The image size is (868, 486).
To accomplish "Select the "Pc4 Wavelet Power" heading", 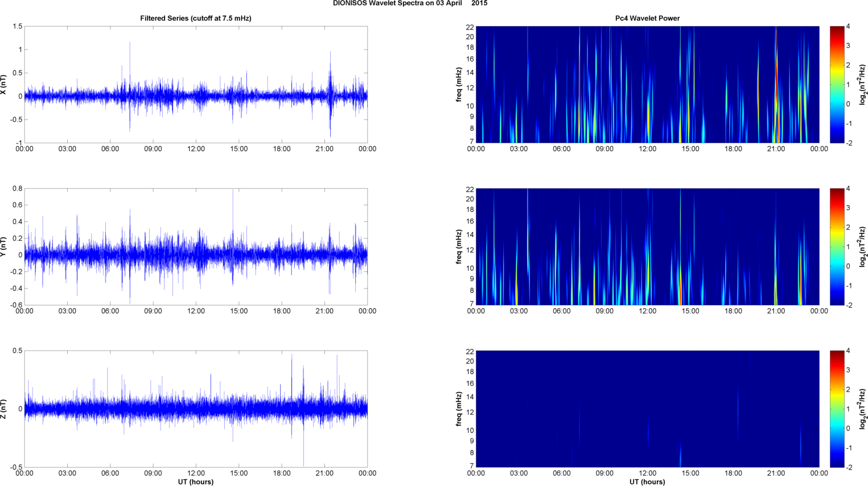I will [x=647, y=18].
